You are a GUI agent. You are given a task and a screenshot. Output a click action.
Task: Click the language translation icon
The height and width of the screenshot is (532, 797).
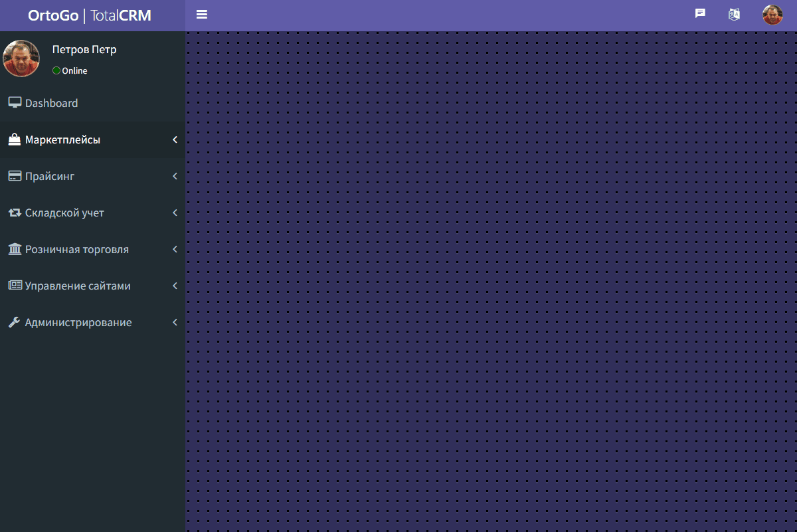point(734,15)
